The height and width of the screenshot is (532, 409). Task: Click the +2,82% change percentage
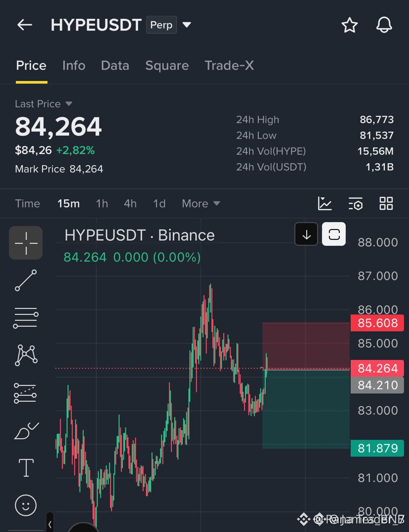tap(76, 151)
